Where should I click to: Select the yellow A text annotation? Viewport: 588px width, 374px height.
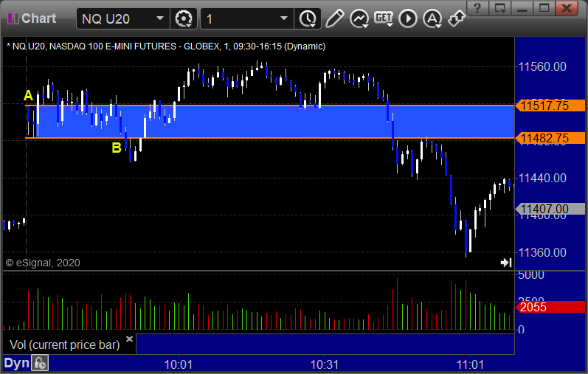28,95
